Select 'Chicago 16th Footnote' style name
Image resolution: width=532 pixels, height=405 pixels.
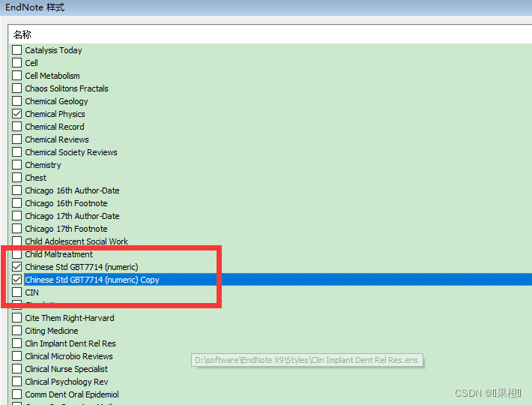click(x=66, y=203)
